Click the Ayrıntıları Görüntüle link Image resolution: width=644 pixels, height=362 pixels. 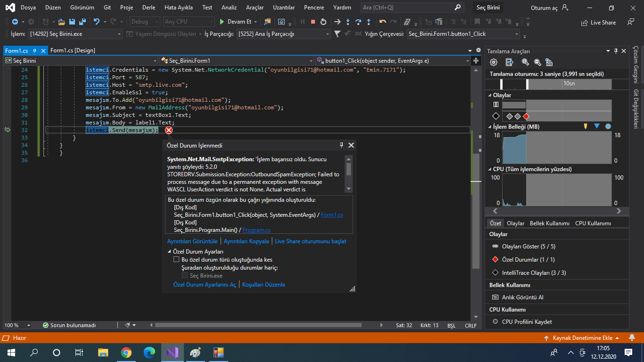[x=192, y=241]
